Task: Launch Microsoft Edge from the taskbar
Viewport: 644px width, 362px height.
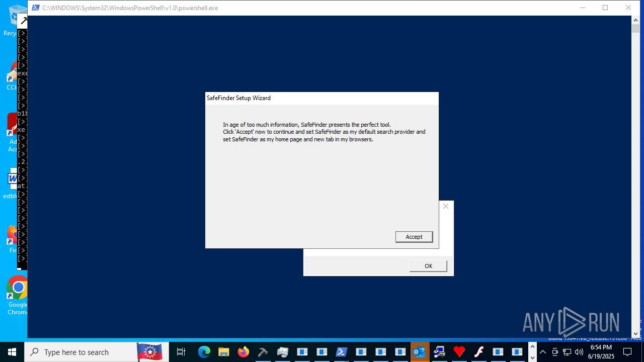Action: coord(204,352)
